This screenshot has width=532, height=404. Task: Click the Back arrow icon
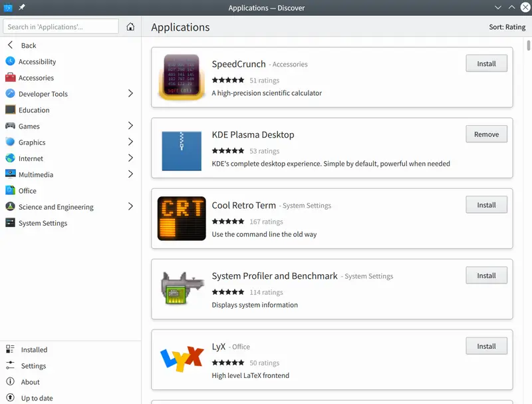click(10, 45)
